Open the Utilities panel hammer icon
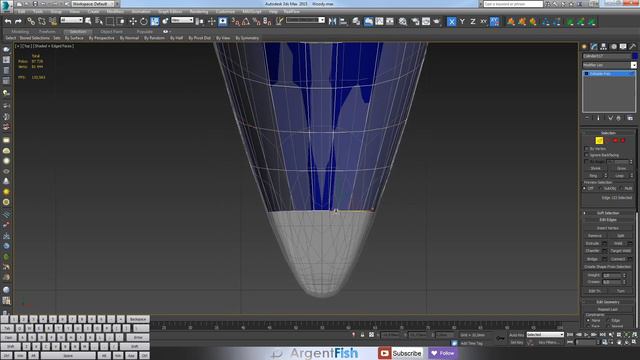 click(633, 47)
